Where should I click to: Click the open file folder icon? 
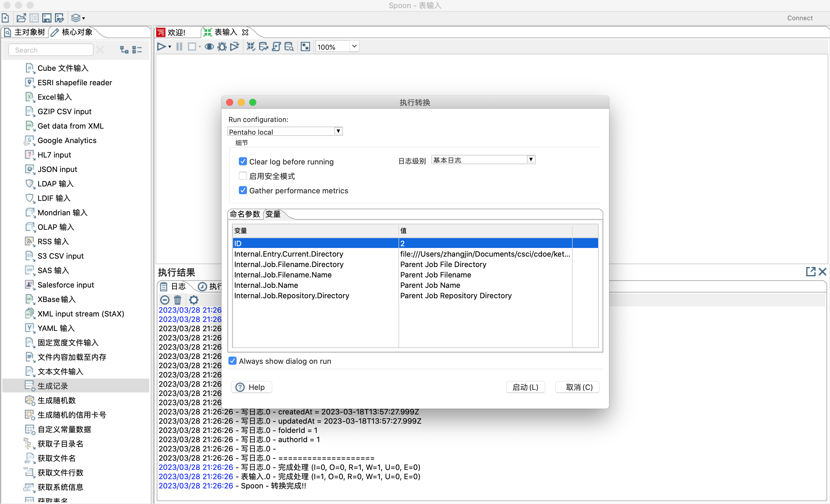pyautogui.click(x=21, y=18)
